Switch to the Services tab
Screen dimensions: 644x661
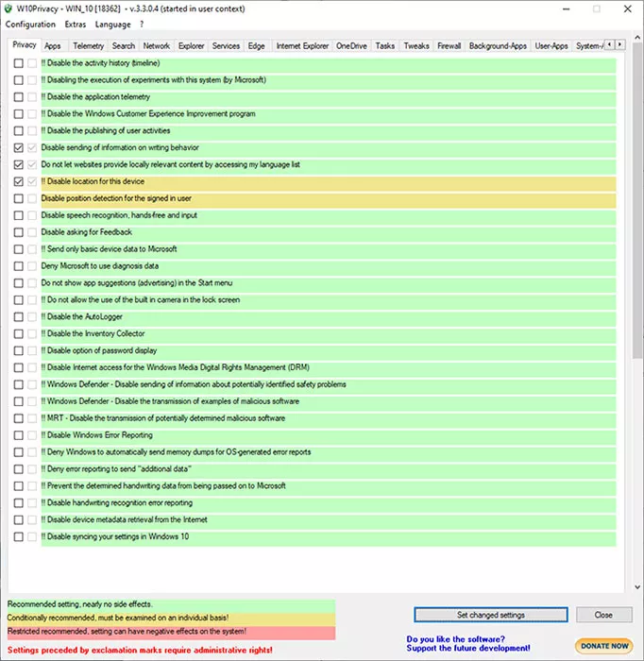pyautogui.click(x=226, y=46)
